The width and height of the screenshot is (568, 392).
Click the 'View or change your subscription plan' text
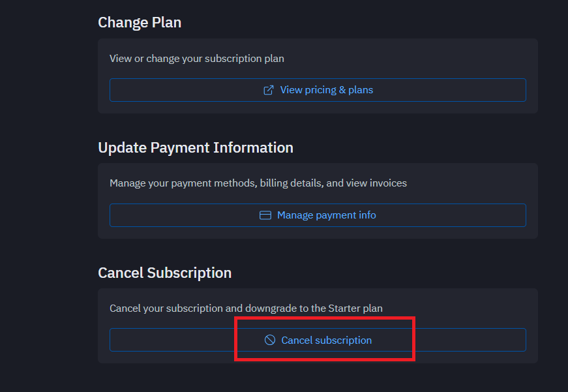click(x=197, y=59)
